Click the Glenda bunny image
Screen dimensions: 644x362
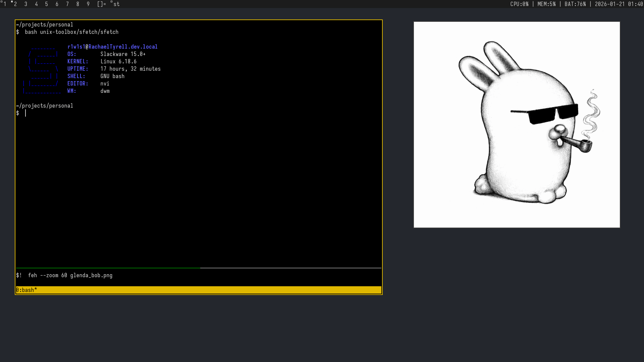pyautogui.click(x=517, y=125)
